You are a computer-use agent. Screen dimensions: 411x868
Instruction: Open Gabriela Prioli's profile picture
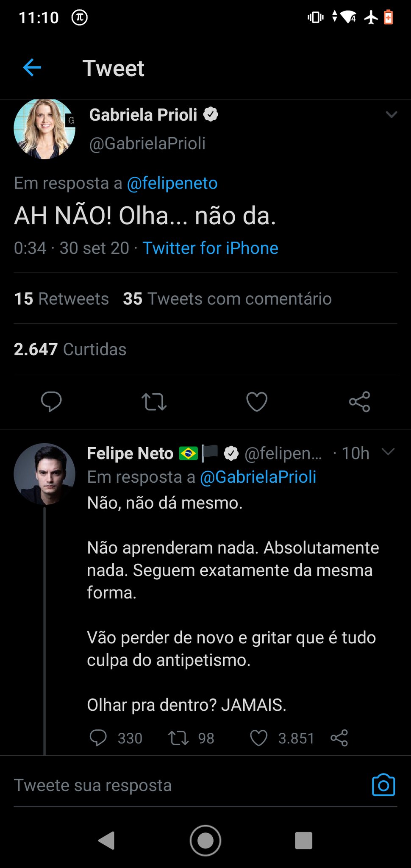coord(44,129)
